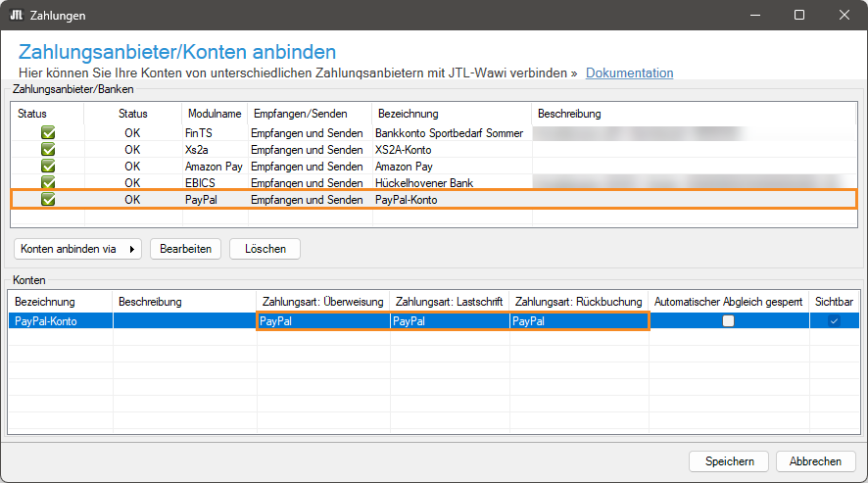
Task: Open the Zahlungsart: Rückbuchung PayPal cell
Action: (578, 321)
